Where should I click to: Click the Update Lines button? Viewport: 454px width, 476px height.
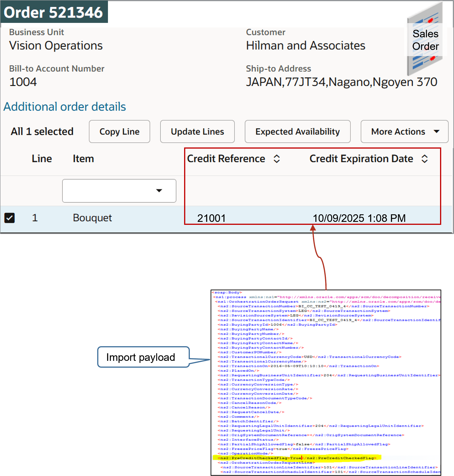tap(197, 132)
